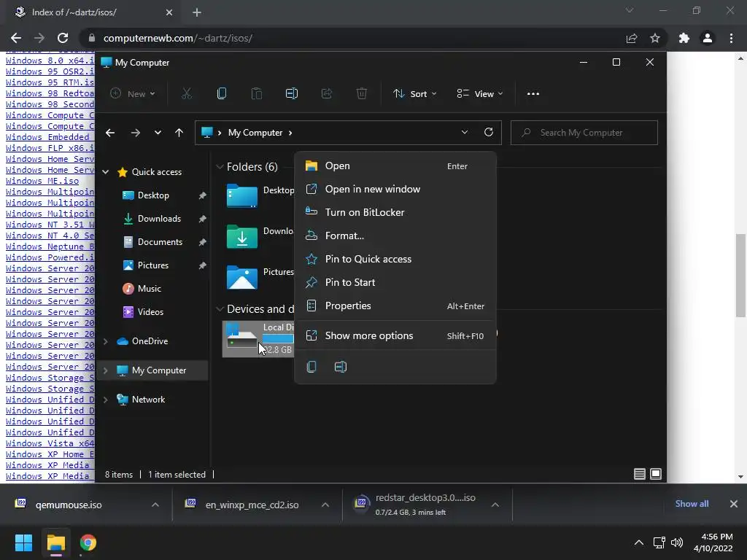
Task: Click Chrome taskbar icon
Action: point(88,542)
